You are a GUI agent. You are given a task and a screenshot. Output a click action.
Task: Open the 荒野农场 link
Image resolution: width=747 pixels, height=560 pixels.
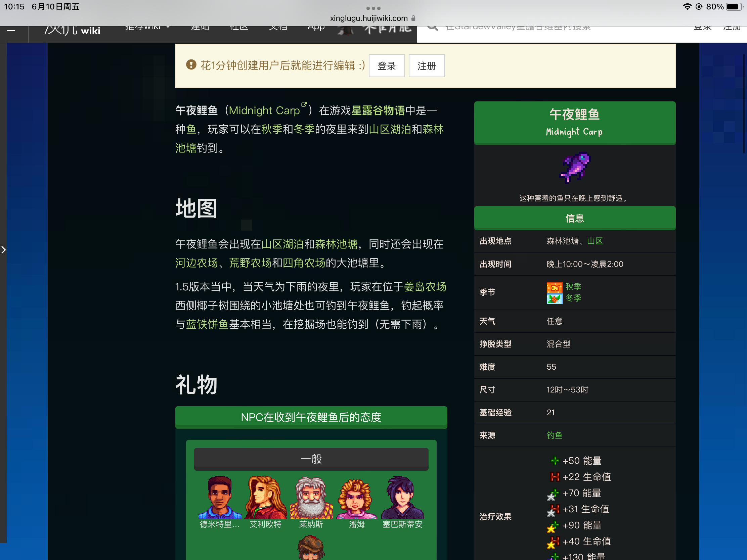tap(250, 263)
